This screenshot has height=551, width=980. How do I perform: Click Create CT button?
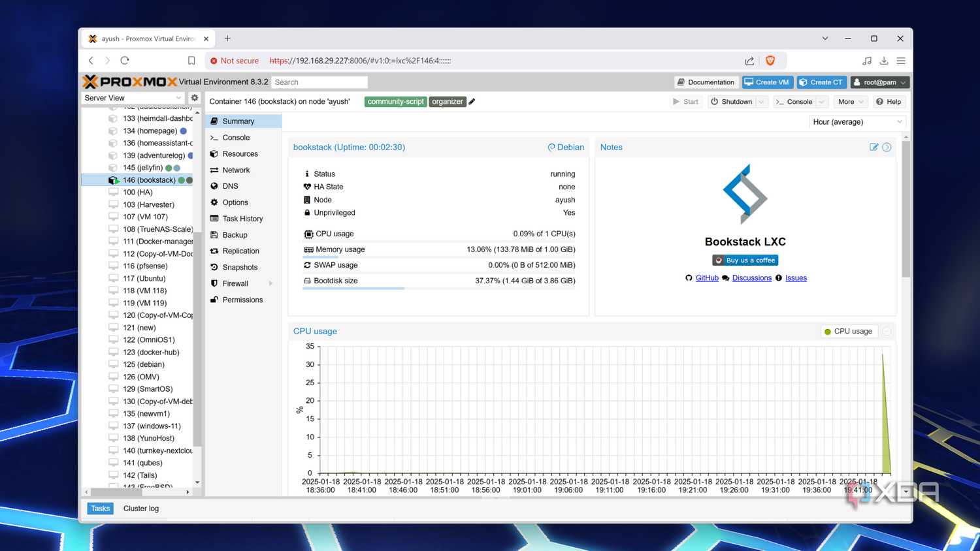[821, 82]
